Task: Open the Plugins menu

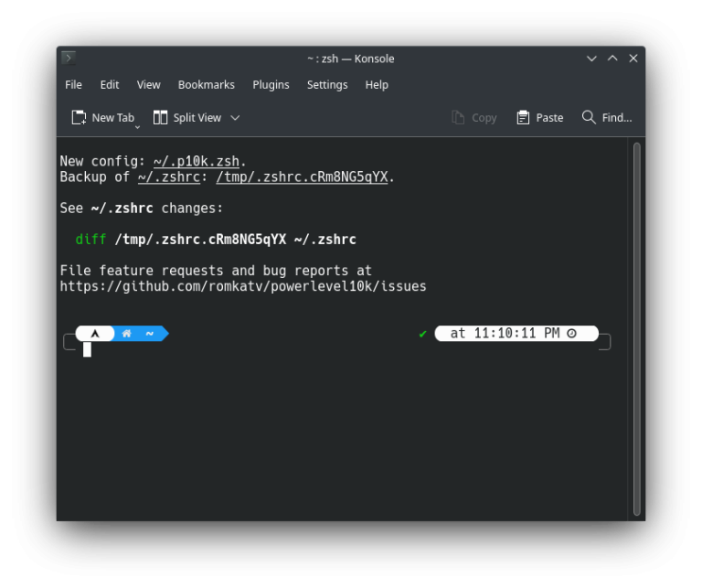Action: (271, 85)
